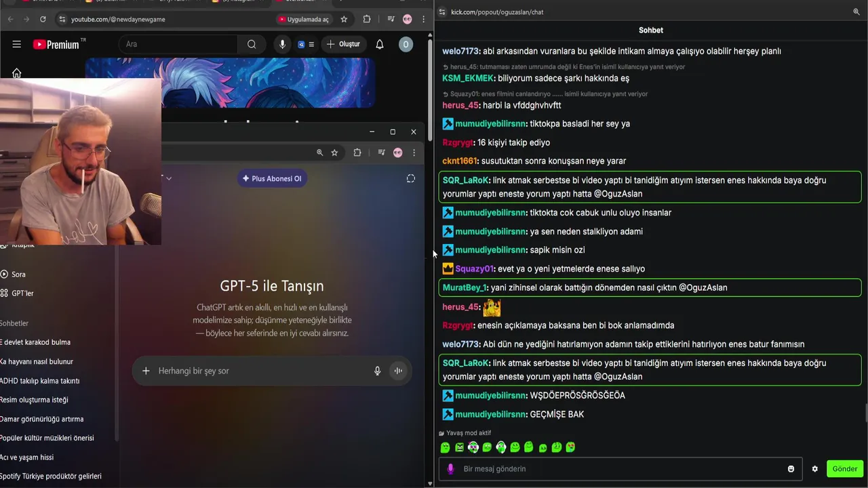
Task: Open chat 'devlet karakod bulma'
Action: click(35, 342)
